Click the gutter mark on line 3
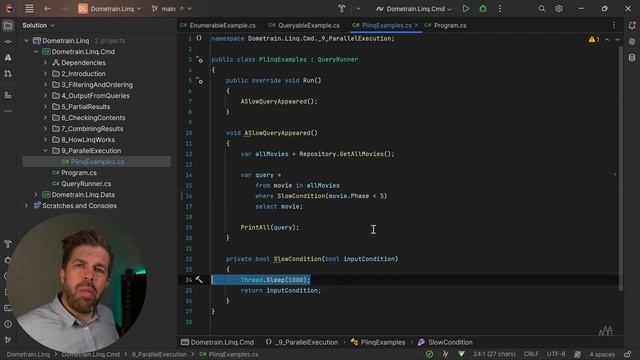The height and width of the screenshot is (360, 640). coord(200,60)
